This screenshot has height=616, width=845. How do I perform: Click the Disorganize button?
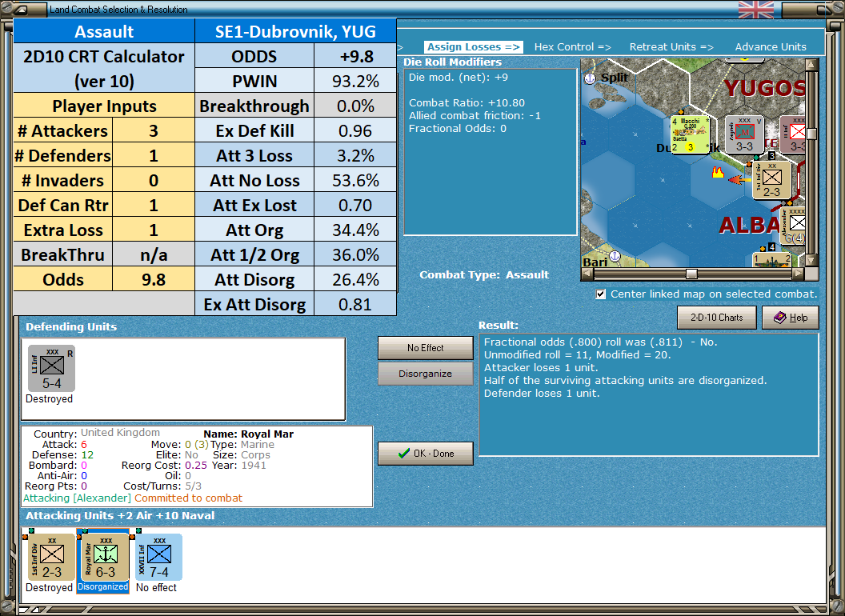coord(425,374)
